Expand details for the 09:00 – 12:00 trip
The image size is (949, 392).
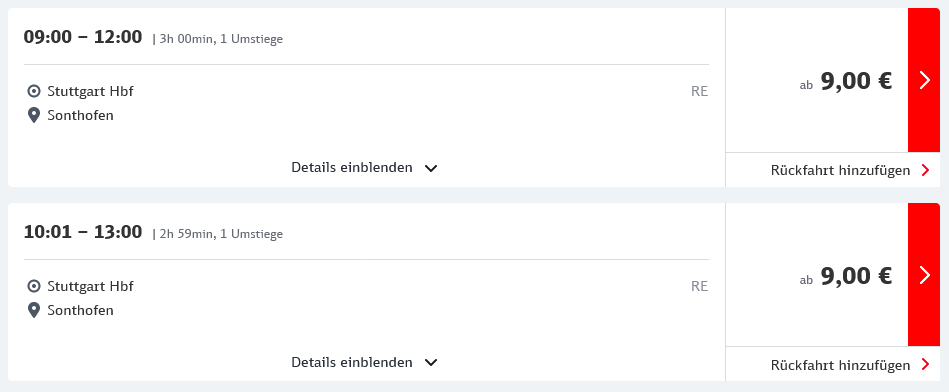tap(364, 168)
